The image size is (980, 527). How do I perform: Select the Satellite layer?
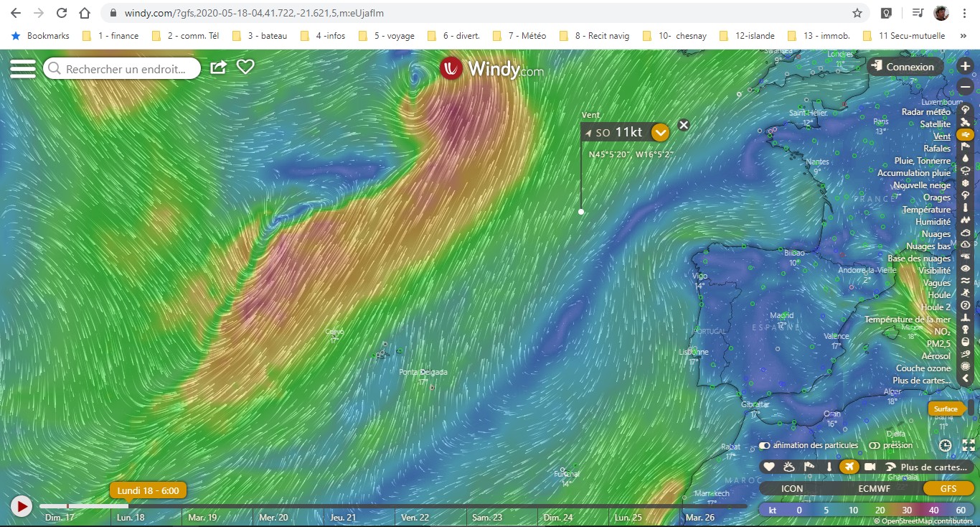click(936, 123)
